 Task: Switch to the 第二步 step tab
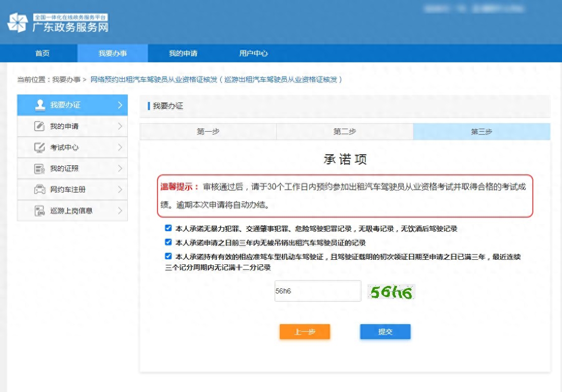[345, 131]
